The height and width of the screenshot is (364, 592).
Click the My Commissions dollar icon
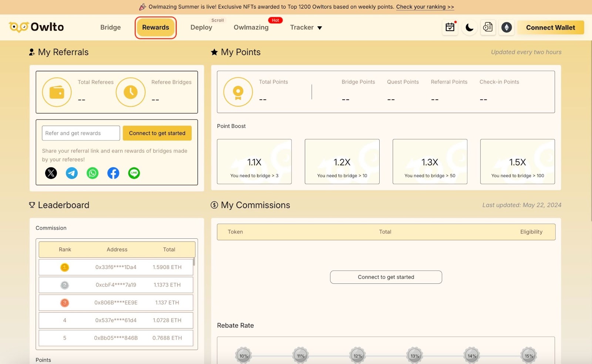coord(214,205)
